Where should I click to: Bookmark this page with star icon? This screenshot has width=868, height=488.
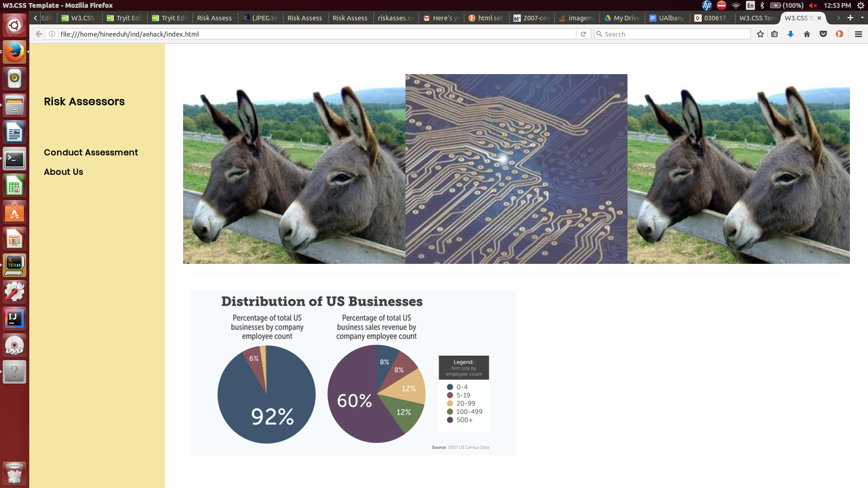pos(760,34)
